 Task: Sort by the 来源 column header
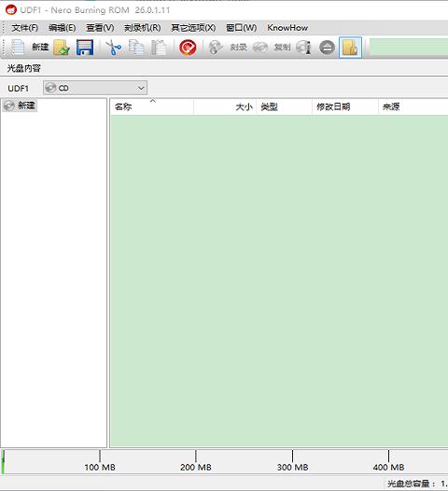click(x=413, y=106)
